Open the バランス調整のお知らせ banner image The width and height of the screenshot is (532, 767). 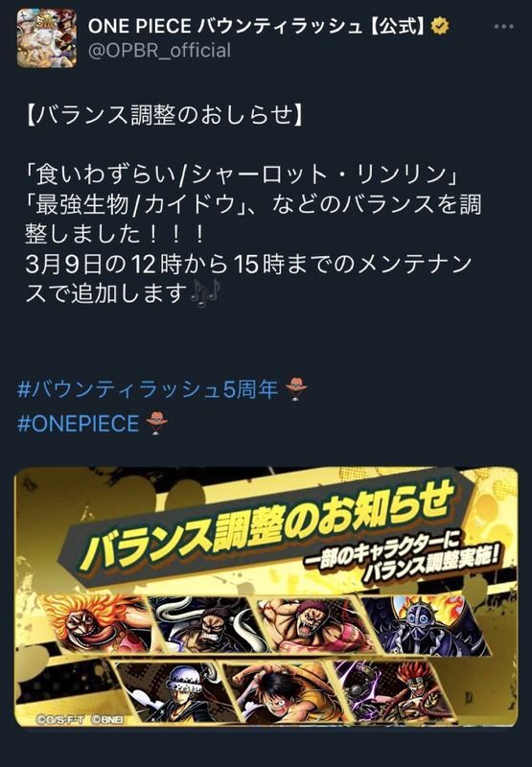click(266, 596)
